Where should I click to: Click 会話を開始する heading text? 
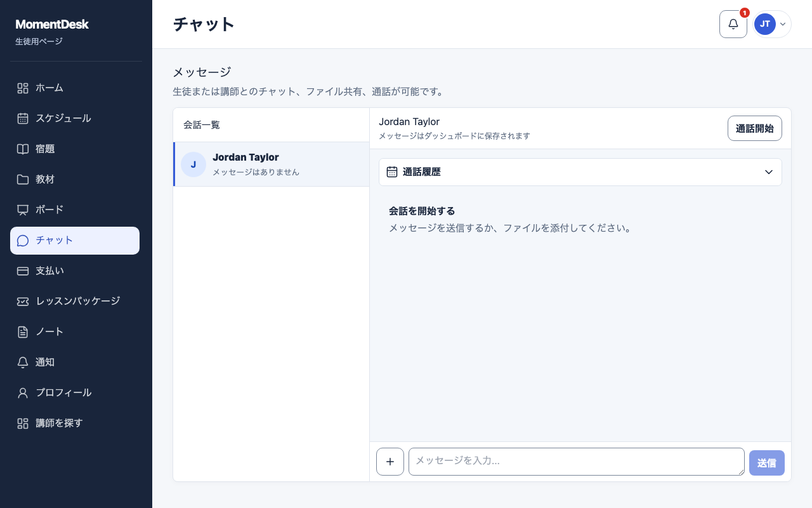pyautogui.click(x=422, y=211)
